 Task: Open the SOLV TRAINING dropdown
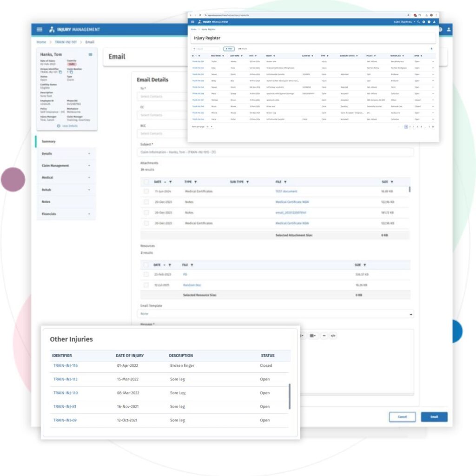tap(403, 22)
